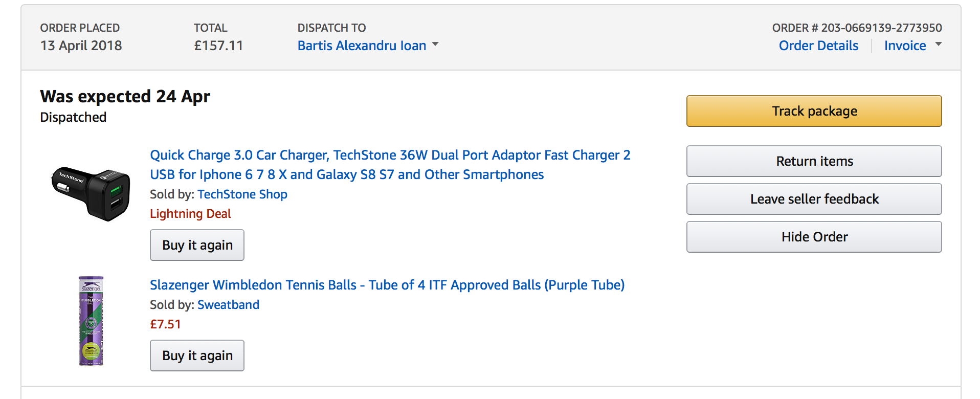The height and width of the screenshot is (399, 980).
Task: Buy the car charger again
Action: (197, 245)
